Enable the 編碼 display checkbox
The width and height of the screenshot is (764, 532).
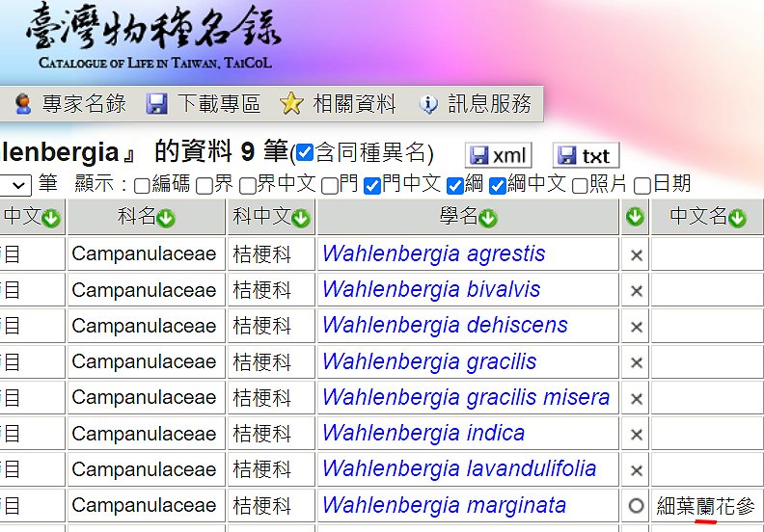coord(142,185)
